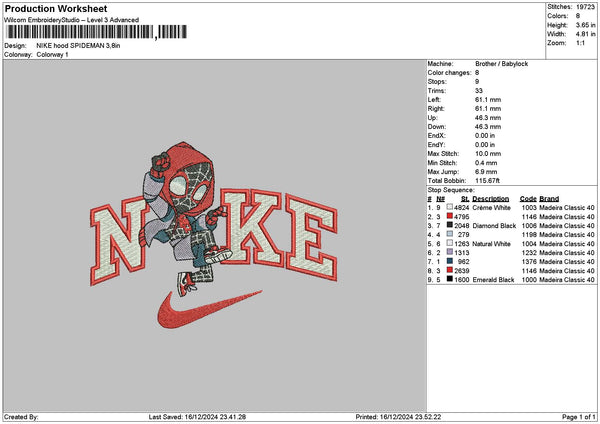Click the Creme White swatch in row 1
The width and height of the screenshot is (600, 424).
pos(450,207)
